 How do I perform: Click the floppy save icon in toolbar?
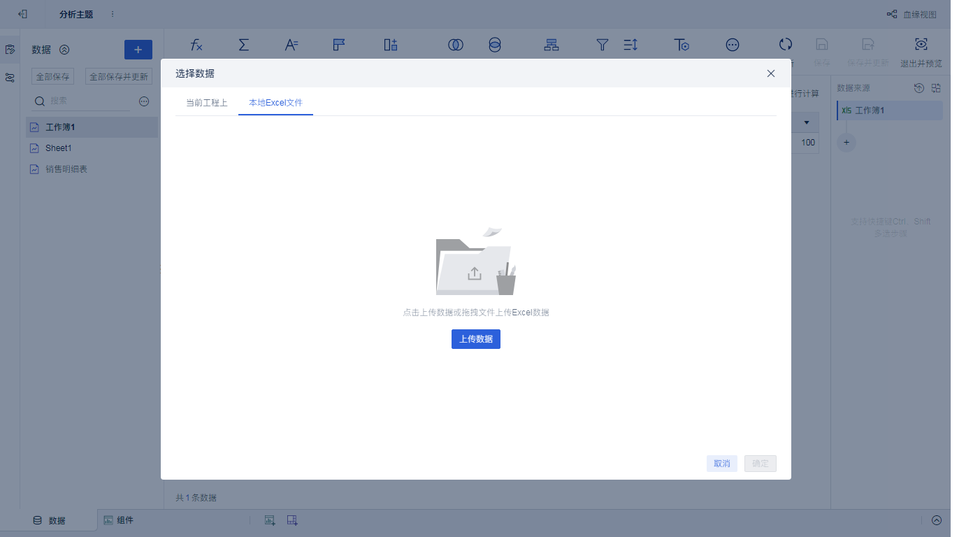click(x=822, y=44)
